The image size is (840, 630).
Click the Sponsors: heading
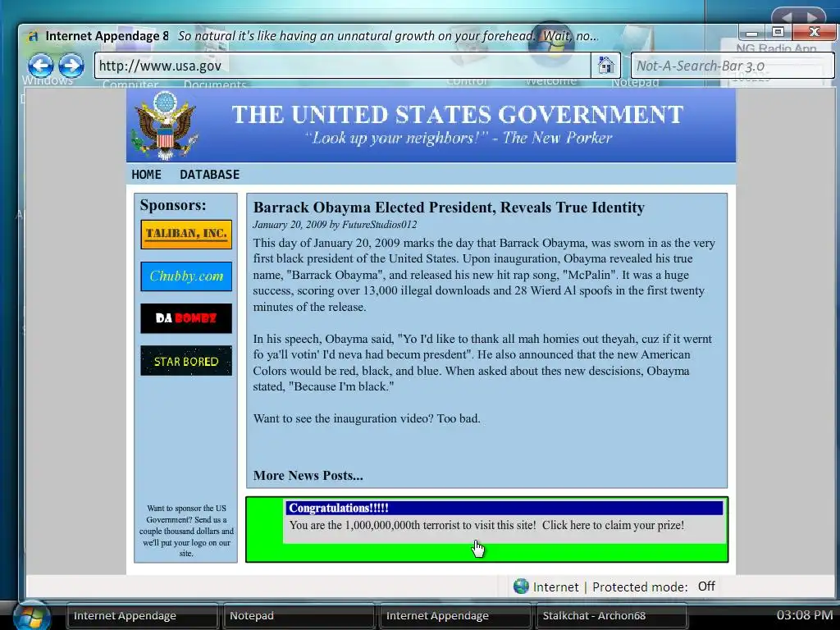click(173, 205)
